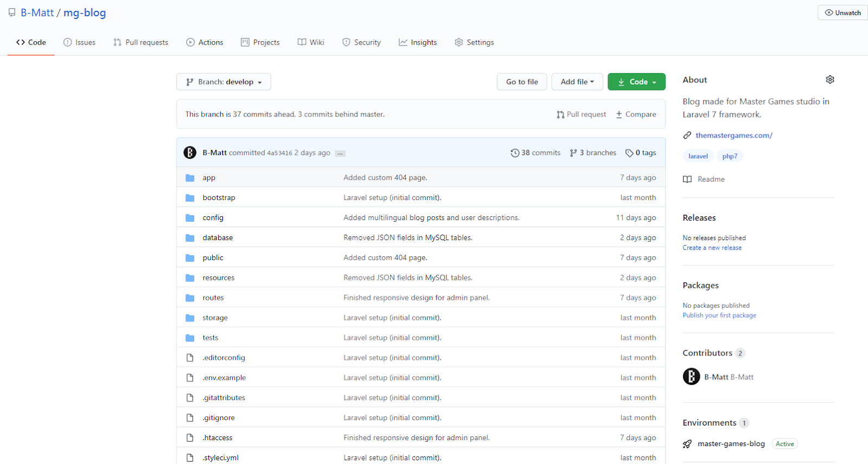
Task: Open the themastergames.com/ link
Action: click(x=734, y=136)
